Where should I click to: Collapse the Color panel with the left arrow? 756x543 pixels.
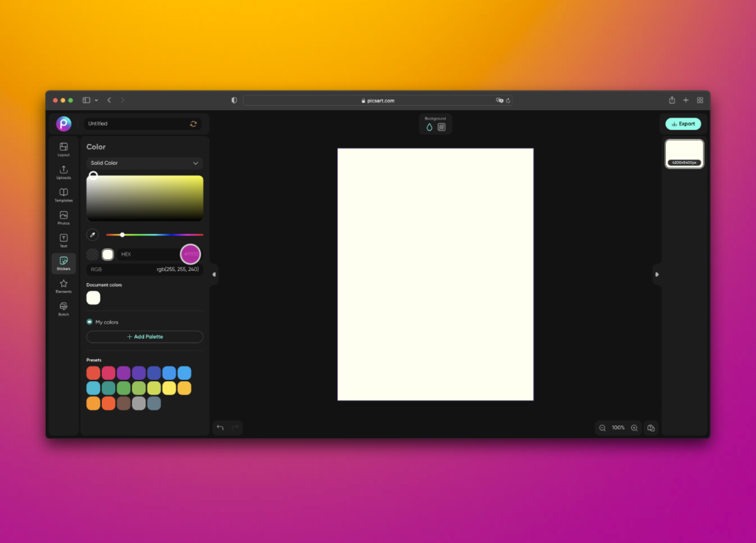[213, 273]
